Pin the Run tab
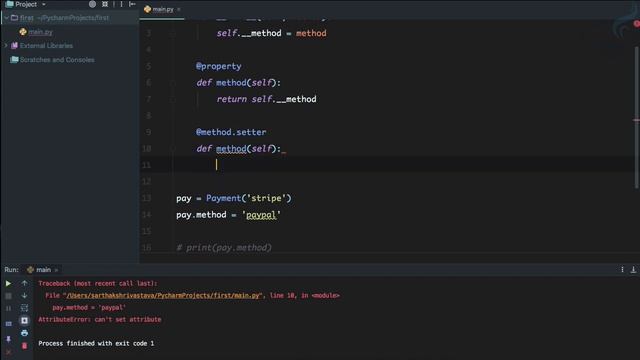The image size is (640, 360). point(8,339)
